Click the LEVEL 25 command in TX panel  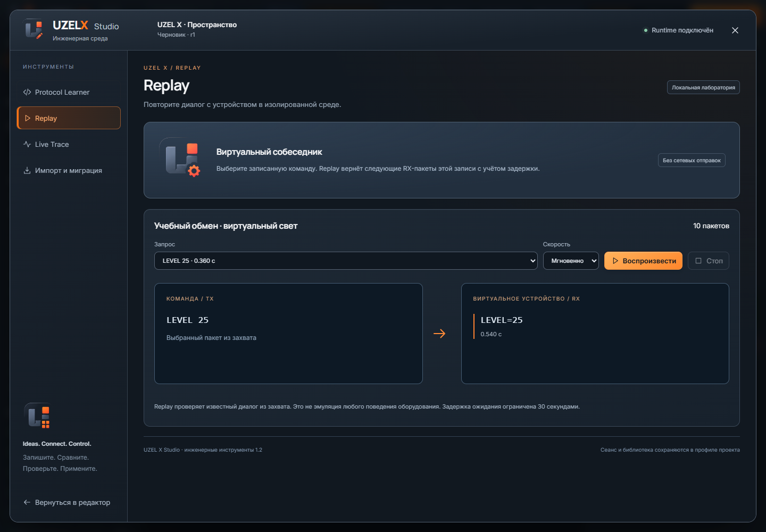[x=188, y=320]
